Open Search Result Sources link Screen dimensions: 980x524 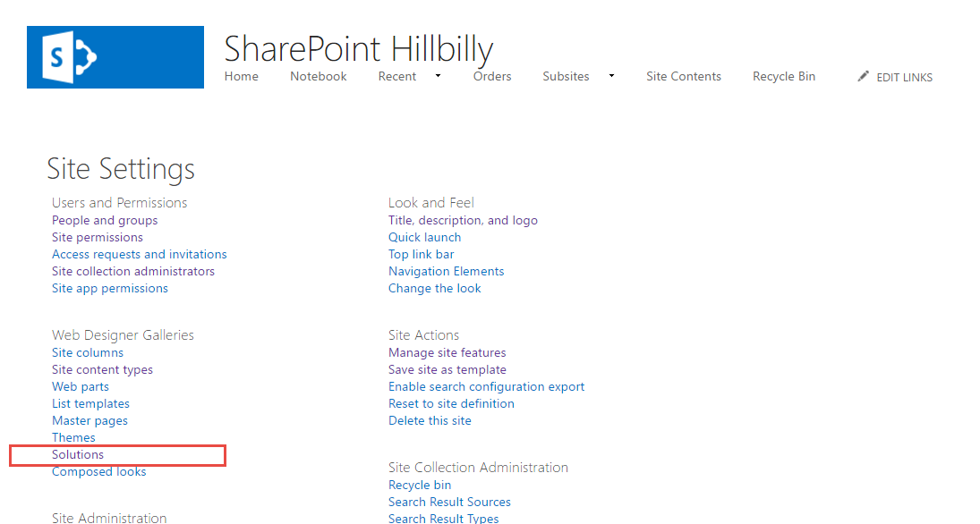coord(449,503)
